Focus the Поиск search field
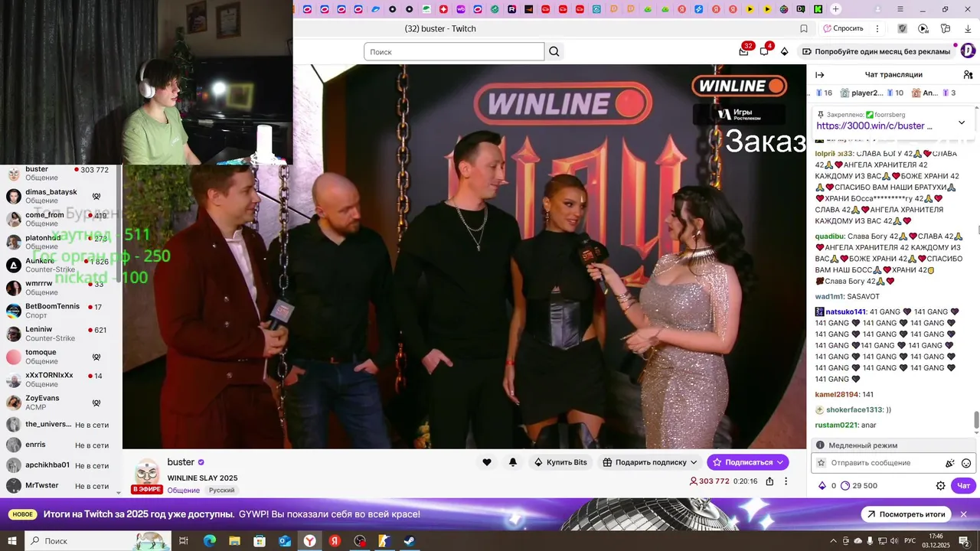Image resolution: width=980 pixels, height=551 pixels. coord(454,51)
